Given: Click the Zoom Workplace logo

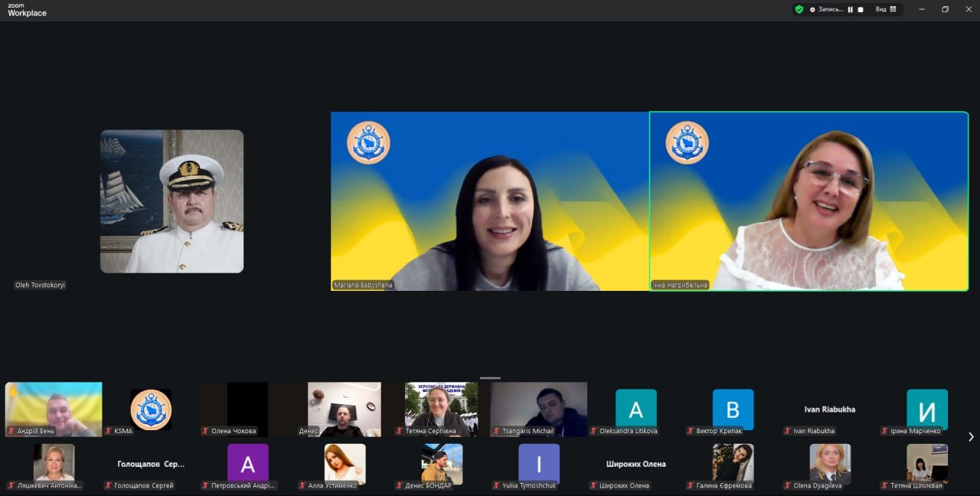Looking at the screenshot, I should tap(27, 9).
